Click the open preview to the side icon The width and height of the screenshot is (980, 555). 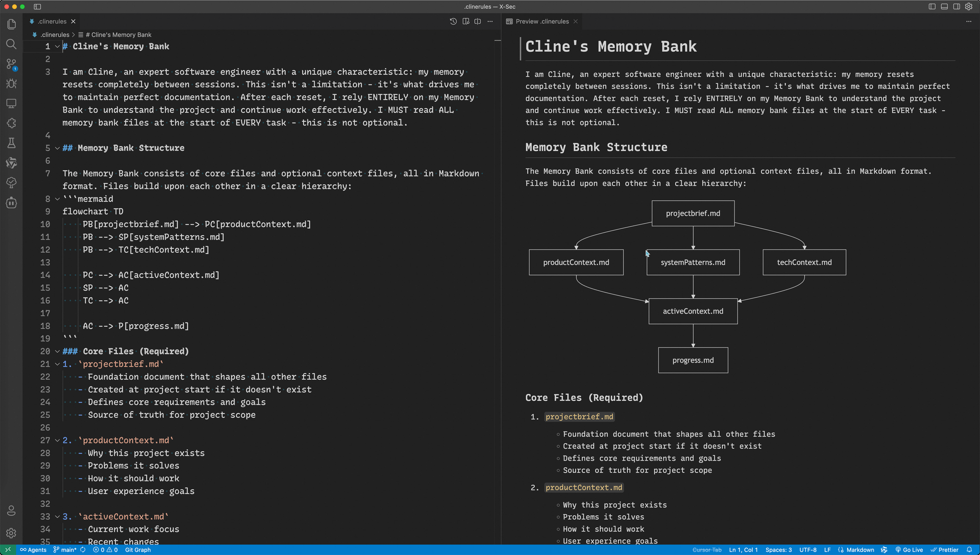pos(465,22)
